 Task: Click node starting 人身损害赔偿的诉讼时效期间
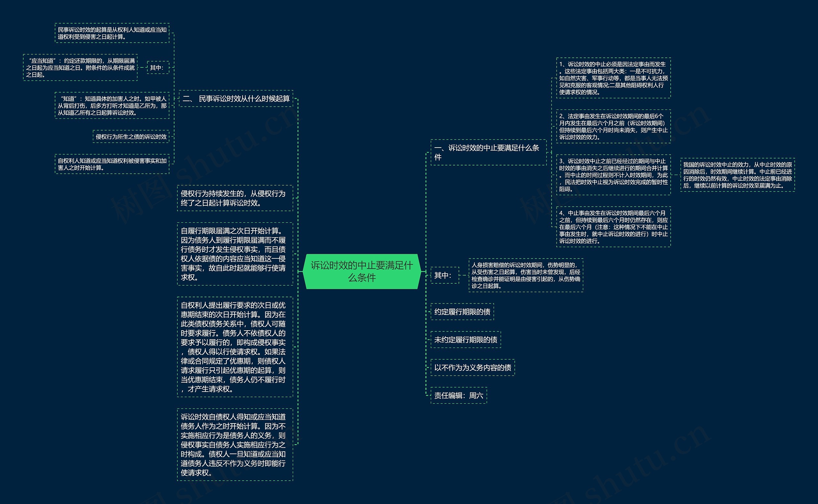[x=526, y=275]
